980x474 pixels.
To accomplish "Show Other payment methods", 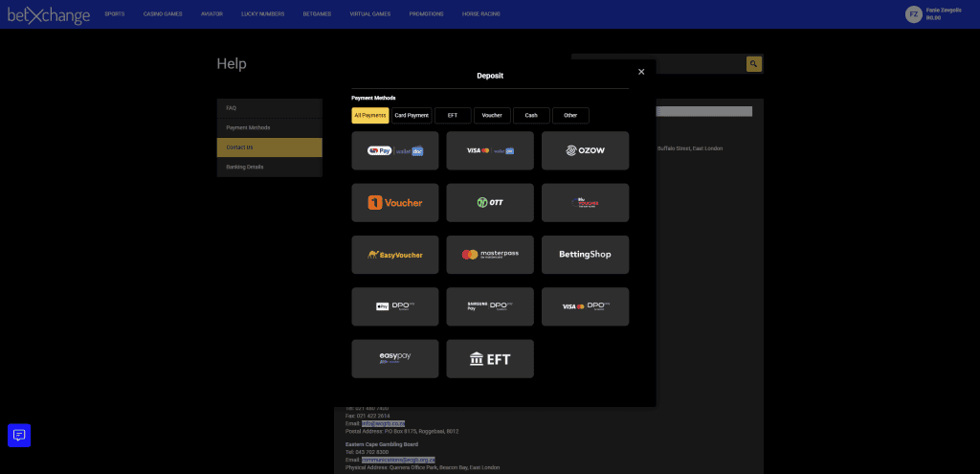I will point(570,116).
